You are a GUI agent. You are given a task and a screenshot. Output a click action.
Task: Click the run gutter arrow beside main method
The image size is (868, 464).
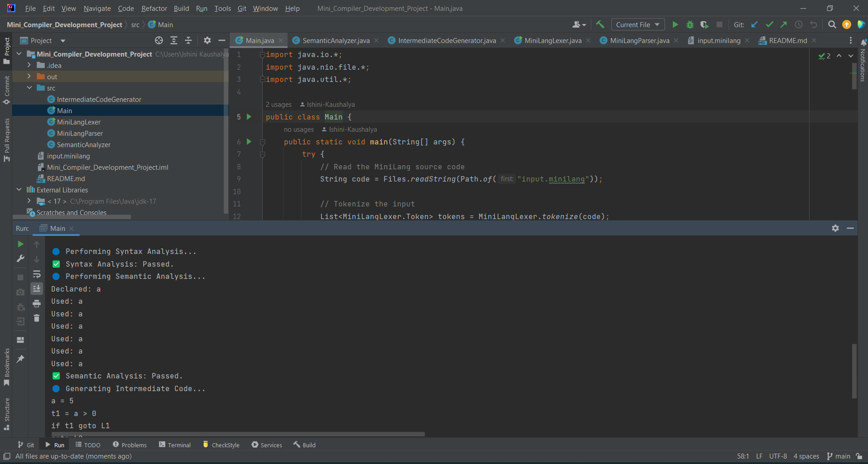(249, 142)
